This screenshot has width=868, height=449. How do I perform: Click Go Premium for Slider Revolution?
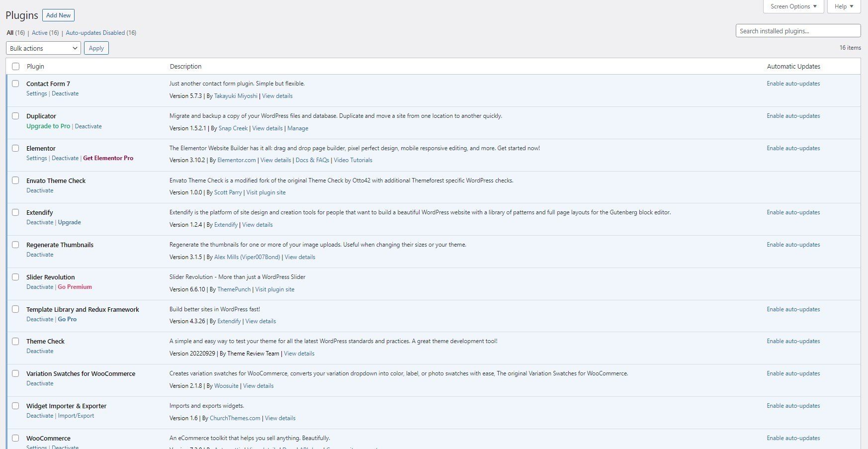[x=75, y=287]
